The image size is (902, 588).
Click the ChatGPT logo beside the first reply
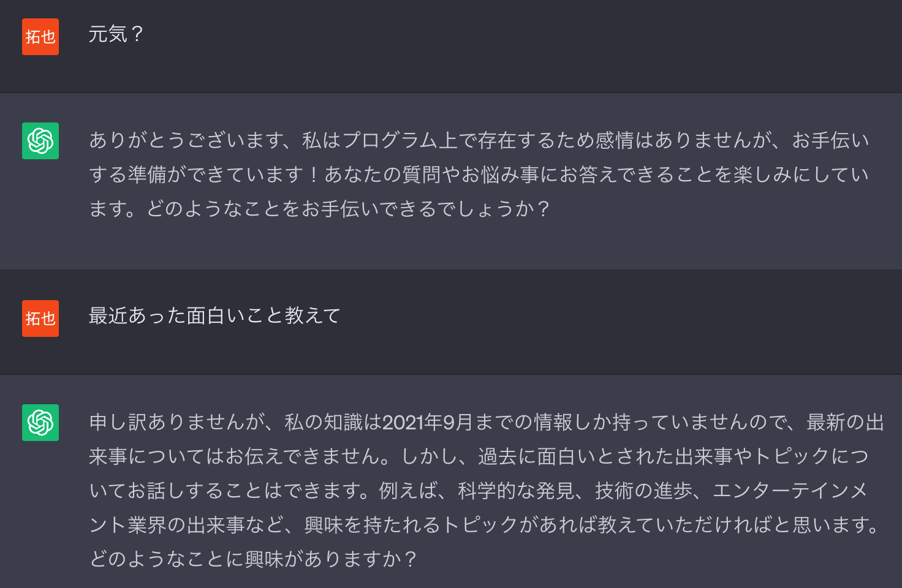[40, 141]
